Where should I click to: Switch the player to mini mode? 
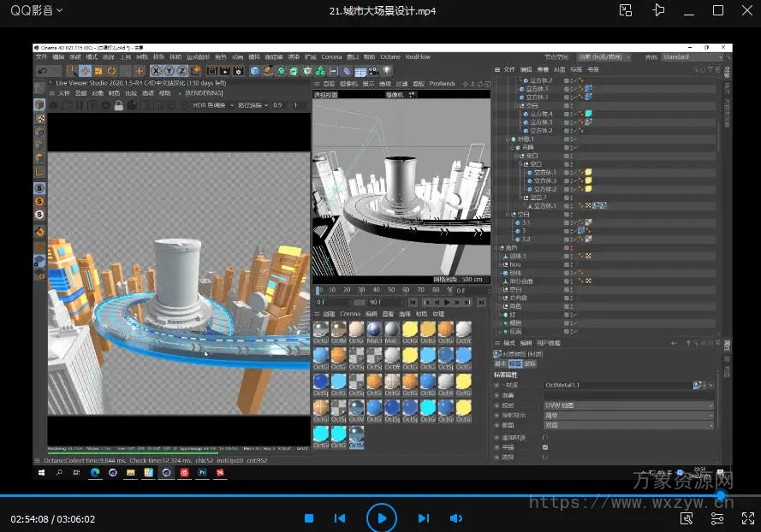pos(626,10)
